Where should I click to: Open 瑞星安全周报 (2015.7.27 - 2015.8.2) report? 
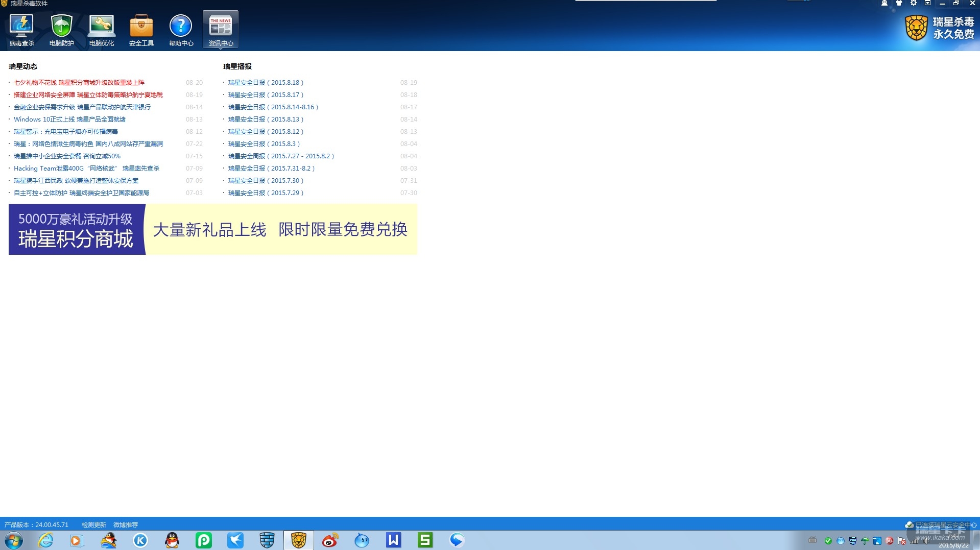point(281,156)
